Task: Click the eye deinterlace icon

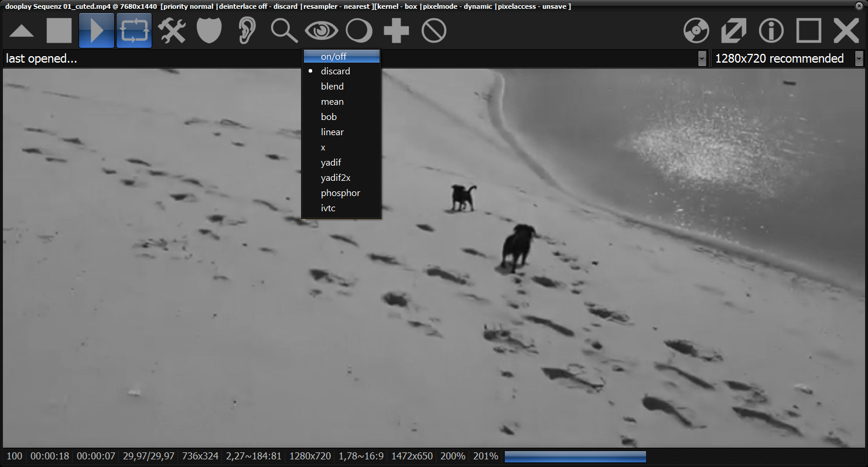Action: (x=322, y=30)
